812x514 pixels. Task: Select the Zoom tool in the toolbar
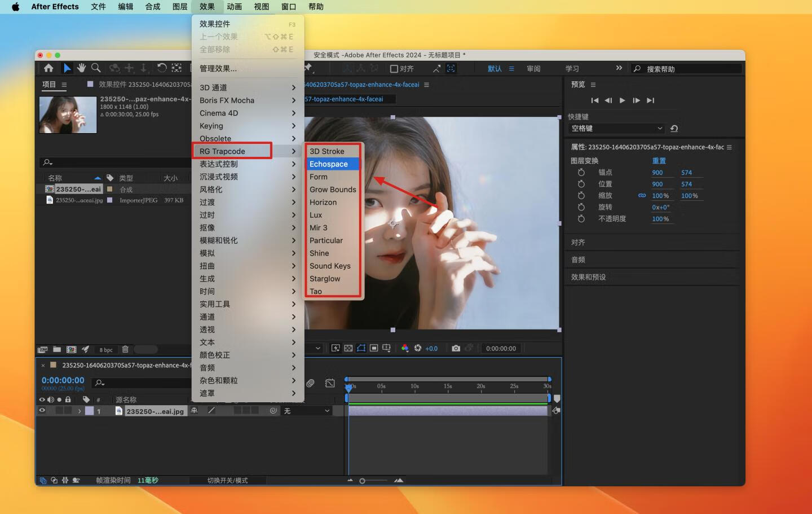pyautogui.click(x=96, y=68)
